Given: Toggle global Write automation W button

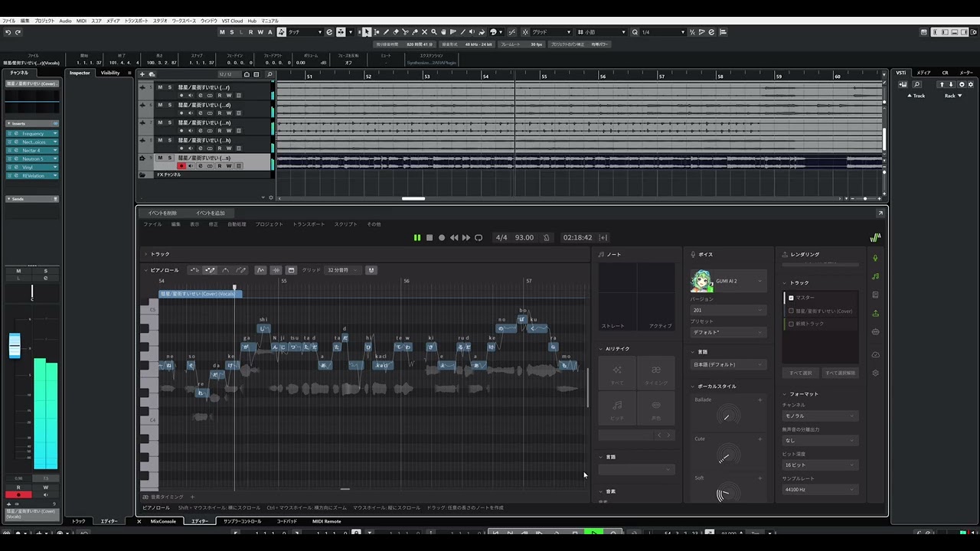Looking at the screenshot, I should tap(260, 32).
